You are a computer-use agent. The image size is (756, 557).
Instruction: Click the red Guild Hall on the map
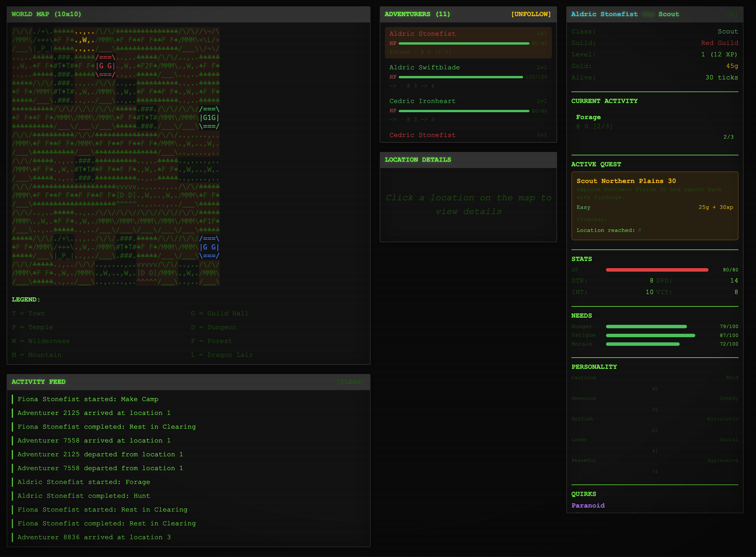[106, 66]
